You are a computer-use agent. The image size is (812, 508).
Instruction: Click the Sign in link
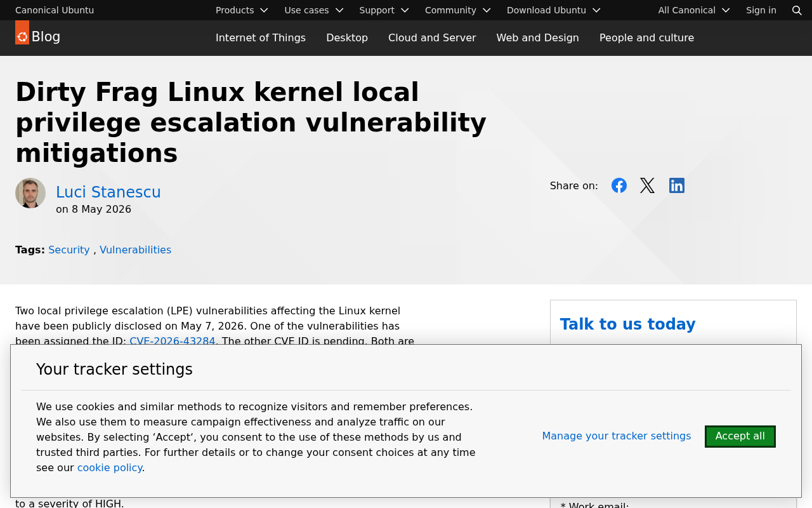[761, 10]
